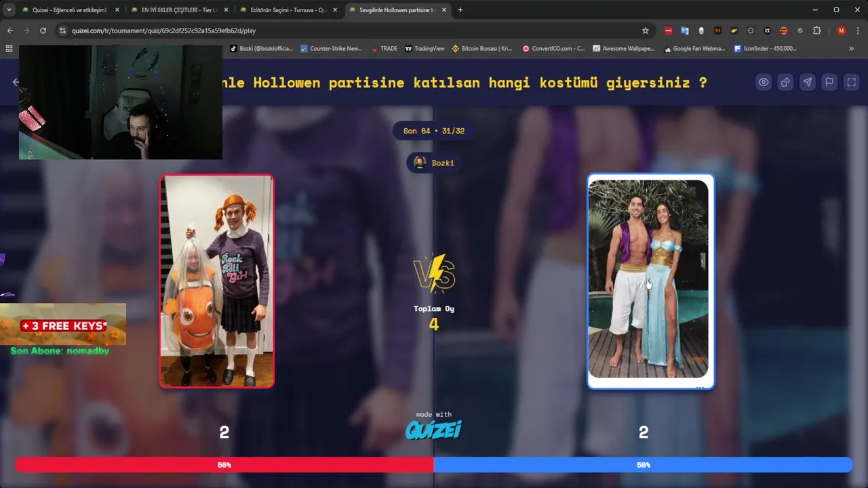Screen dimensions: 868x488
Task: Click the orange striped globe extension icon
Action: coord(784,30)
